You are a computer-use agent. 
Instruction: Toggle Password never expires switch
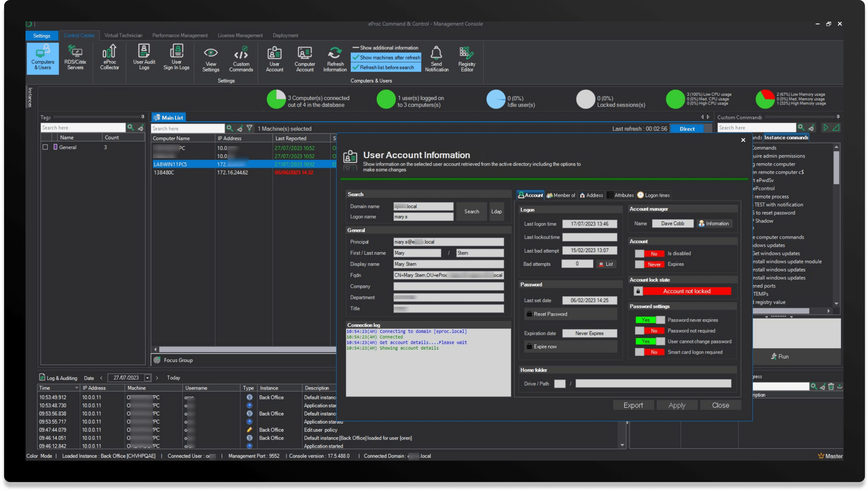tap(650, 320)
